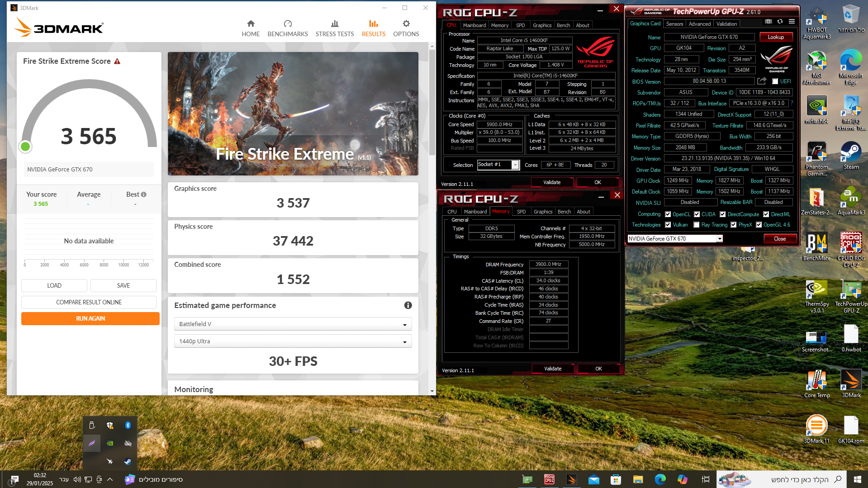Open BENCHMARKS in 3DMark navigation
The height and width of the screenshot is (488, 868).
point(288,28)
